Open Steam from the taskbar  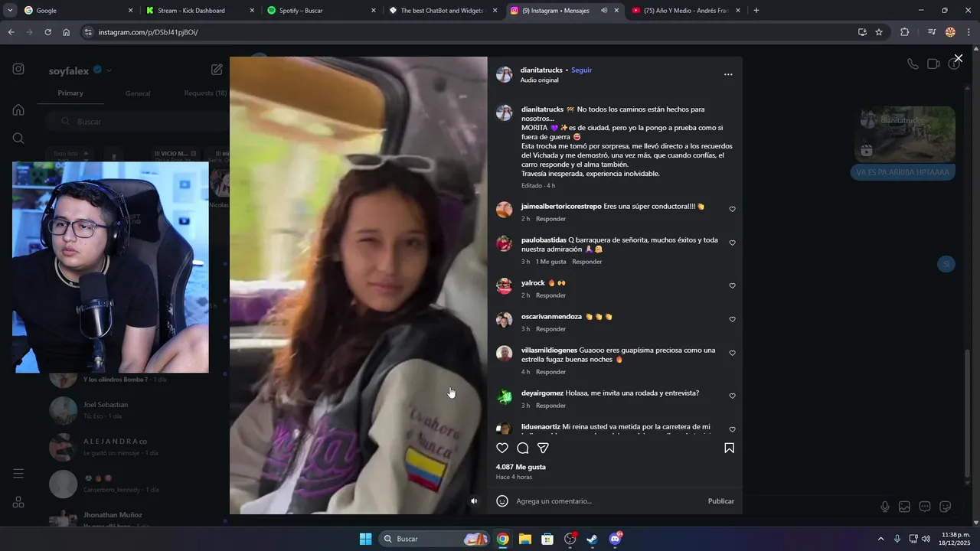(x=592, y=539)
